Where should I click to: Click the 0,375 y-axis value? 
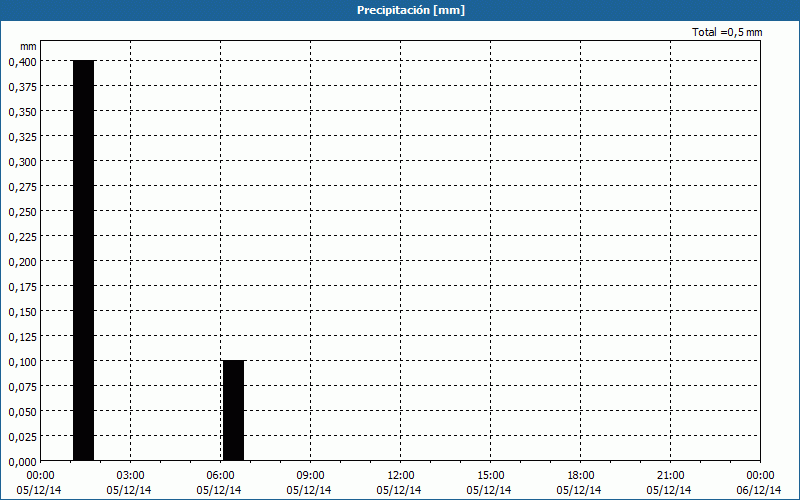point(22,87)
